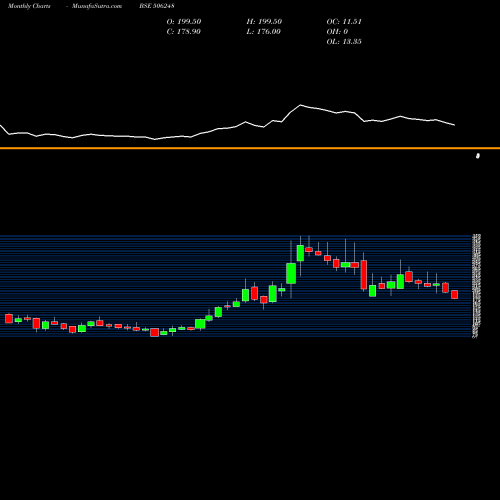Click the first red candlestick at chart start
Viewport: 500px width, 500px height.
(x=9, y=318)
